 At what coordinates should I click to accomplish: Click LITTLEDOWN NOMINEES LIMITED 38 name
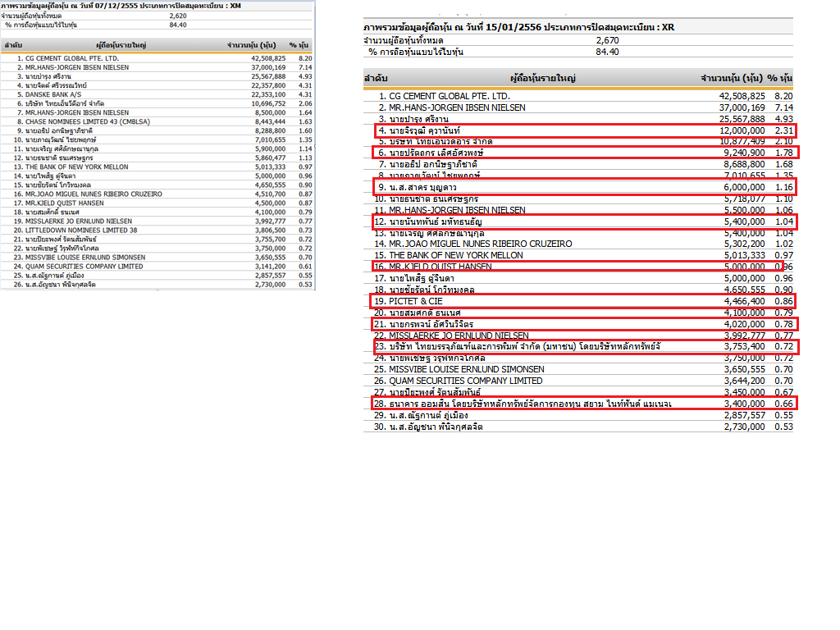81,231
